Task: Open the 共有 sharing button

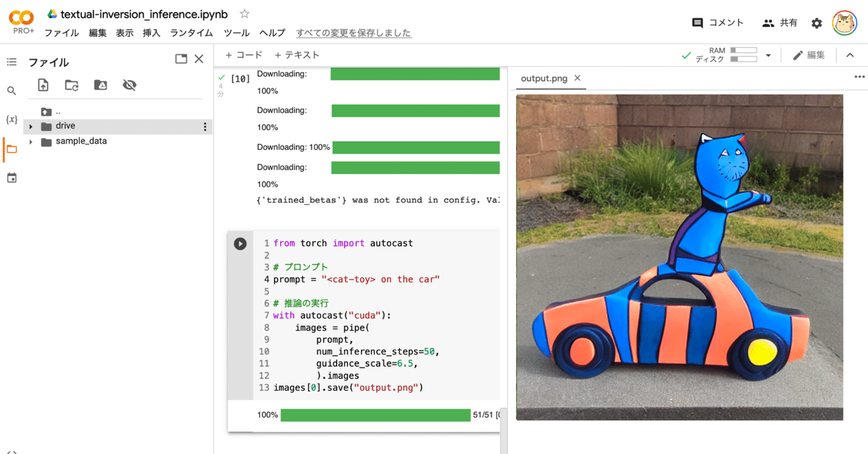Action: 780,22
